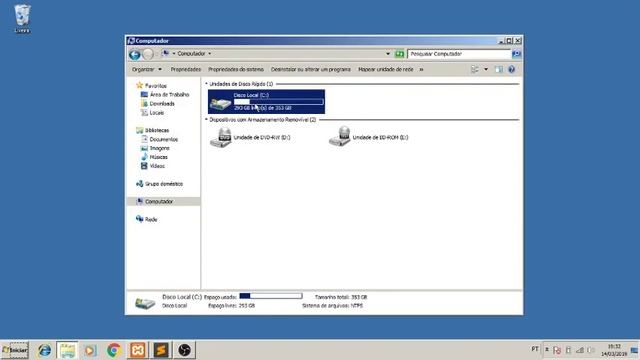Click Tamanho total value in details
640x360 pixels.
[359, 297]
